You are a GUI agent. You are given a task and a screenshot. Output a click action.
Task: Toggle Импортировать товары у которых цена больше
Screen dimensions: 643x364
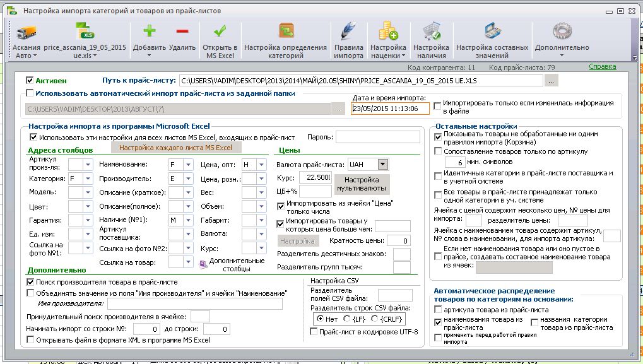point(281,224)
